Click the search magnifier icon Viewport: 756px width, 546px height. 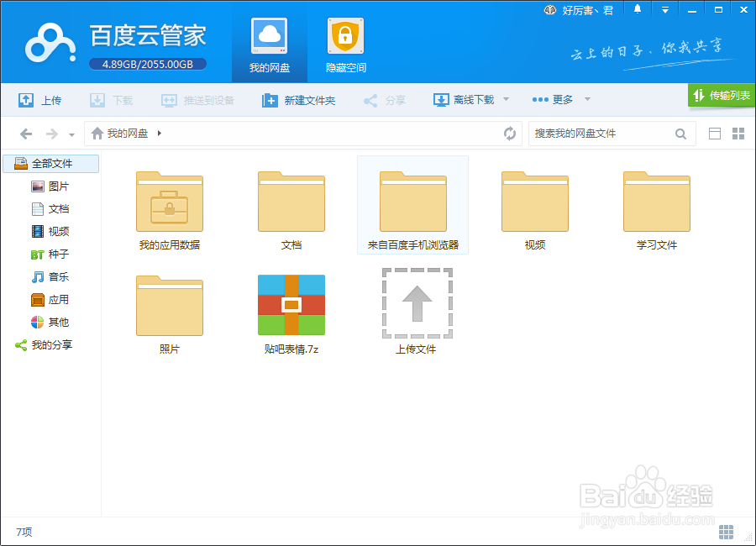click(680, 134)
